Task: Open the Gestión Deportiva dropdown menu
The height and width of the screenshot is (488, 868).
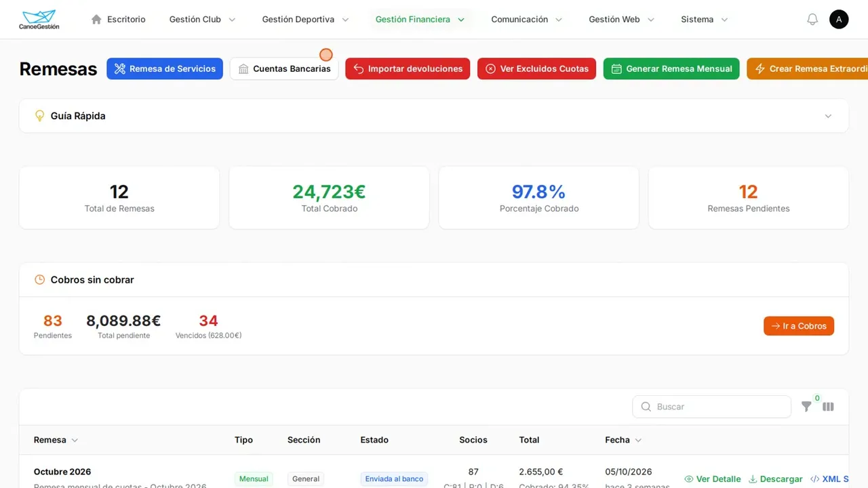Action: (x=305, y=20)
